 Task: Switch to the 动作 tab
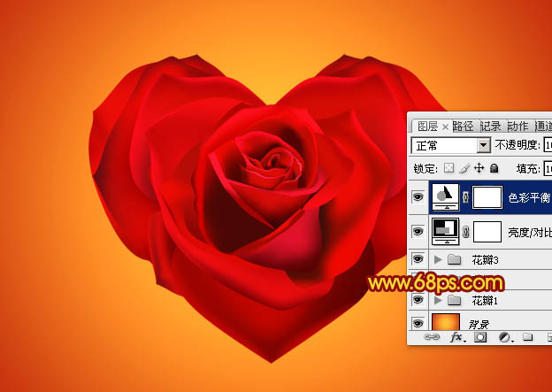tap(517, 126)
